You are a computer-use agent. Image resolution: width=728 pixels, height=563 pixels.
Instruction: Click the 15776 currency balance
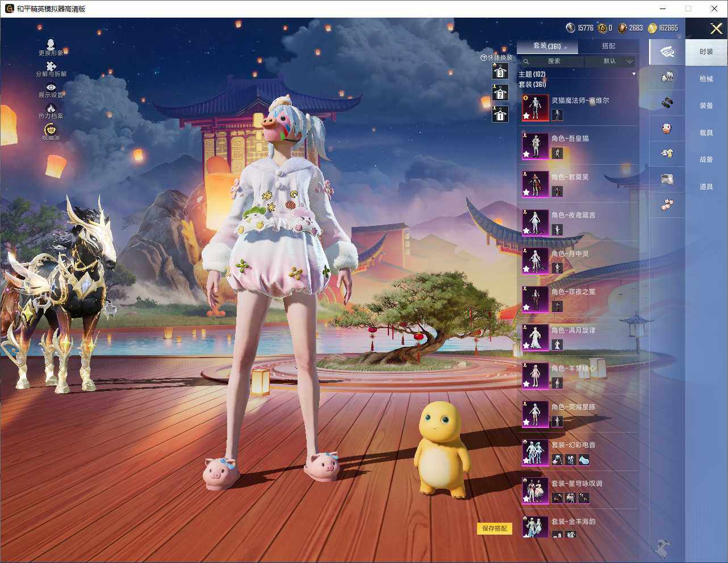coord(580,28)
